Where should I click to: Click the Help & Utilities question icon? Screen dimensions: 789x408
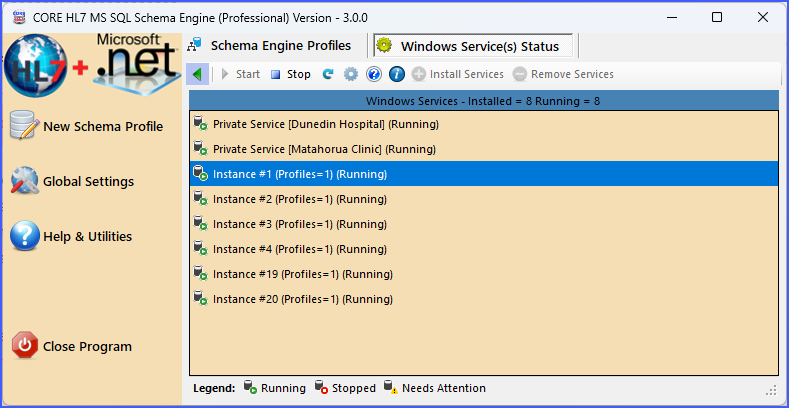click(x=25, y=235)
